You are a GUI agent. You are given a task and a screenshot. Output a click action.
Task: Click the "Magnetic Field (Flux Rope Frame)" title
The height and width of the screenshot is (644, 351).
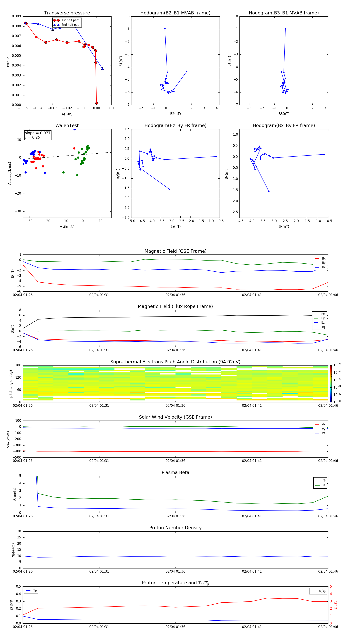click(175, 307)
